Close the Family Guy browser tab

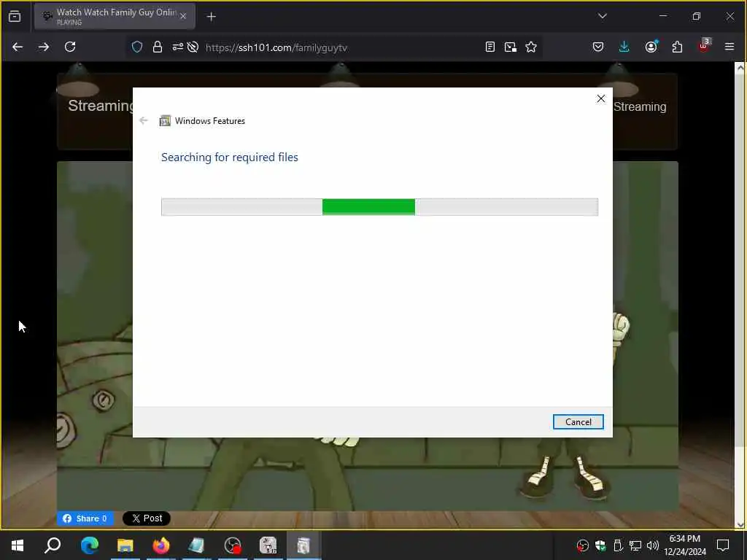pos(183,16)
